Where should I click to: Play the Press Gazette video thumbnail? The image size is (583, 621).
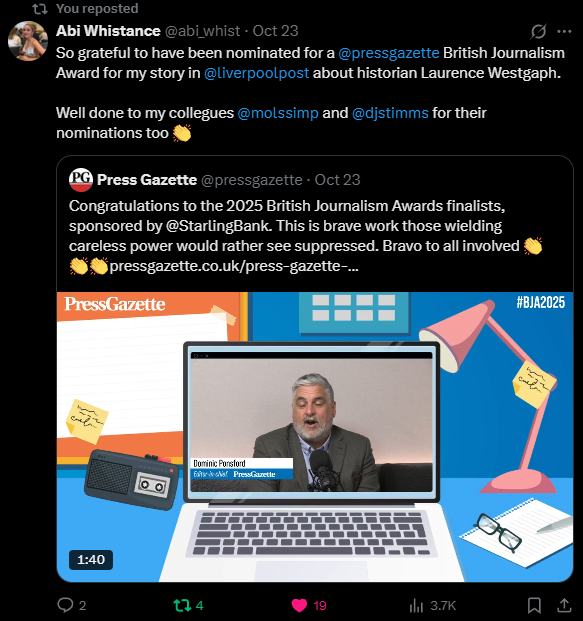coord(315,437)
